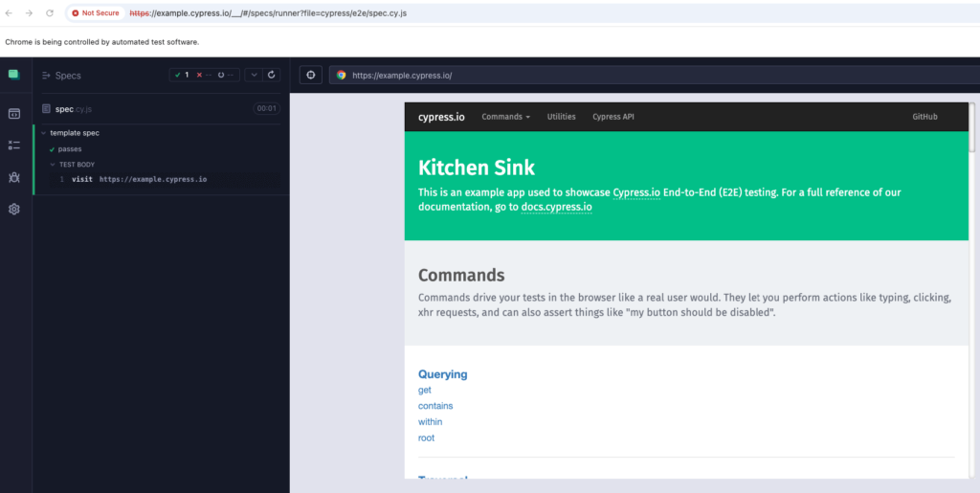Viewport: 980px width, 493px height.
Task: Click the Chrome browser icon in AUT bar
Action: click(x=342, y=75)
